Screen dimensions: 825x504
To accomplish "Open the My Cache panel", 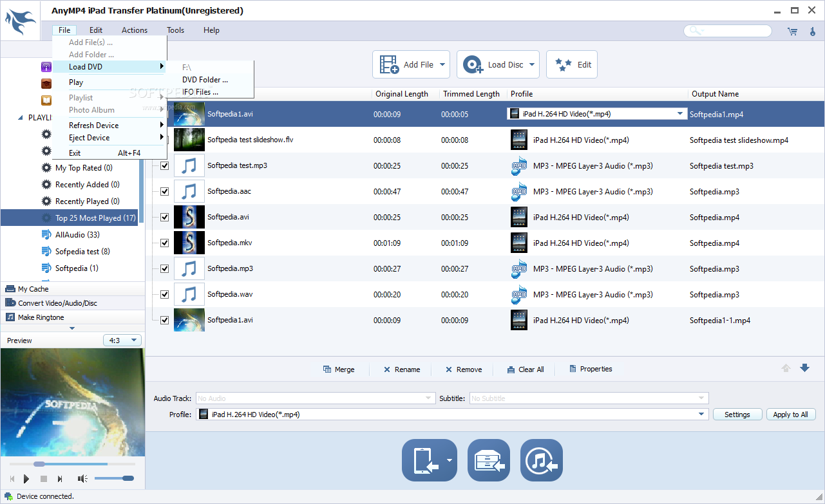I will pyautogui.click(x=72, y=289).
